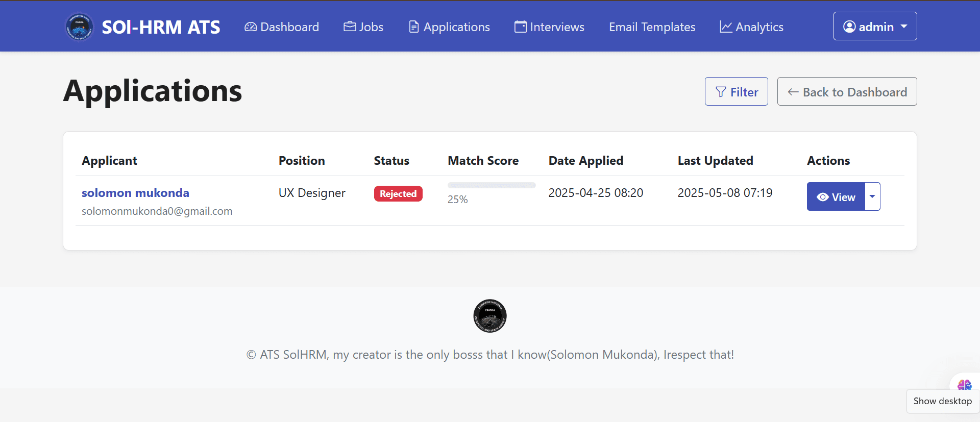Click the UX Designer position cell
980x422 pixels.
pos(312,193)
